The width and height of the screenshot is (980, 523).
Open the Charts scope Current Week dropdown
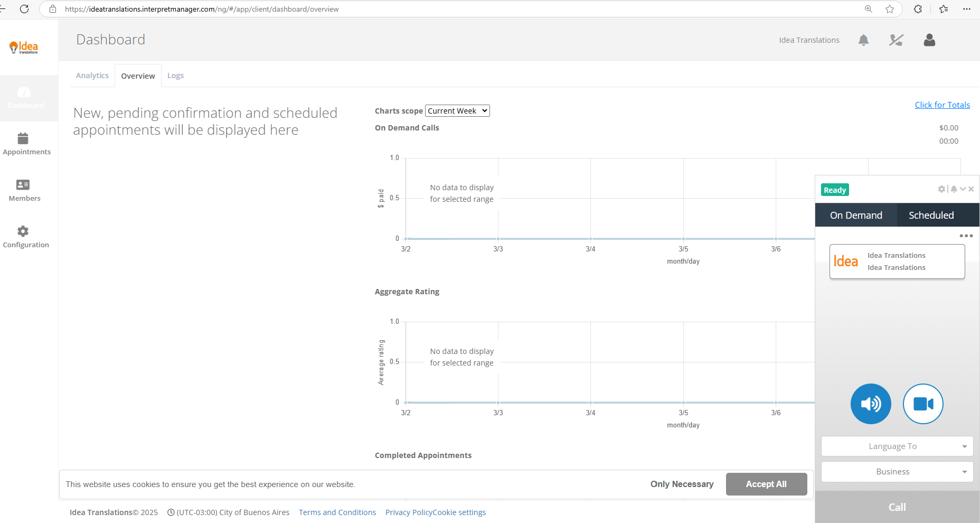click(457, 111)
